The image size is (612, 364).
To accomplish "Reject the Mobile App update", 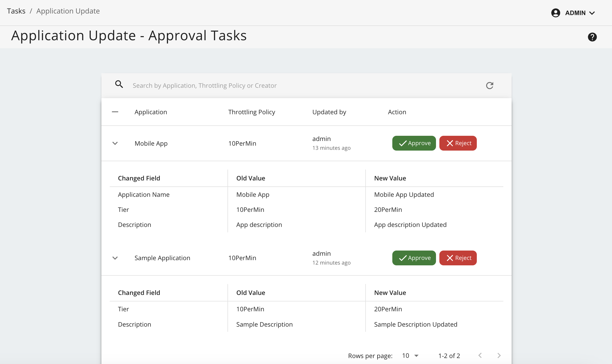I will click(458, 143).
